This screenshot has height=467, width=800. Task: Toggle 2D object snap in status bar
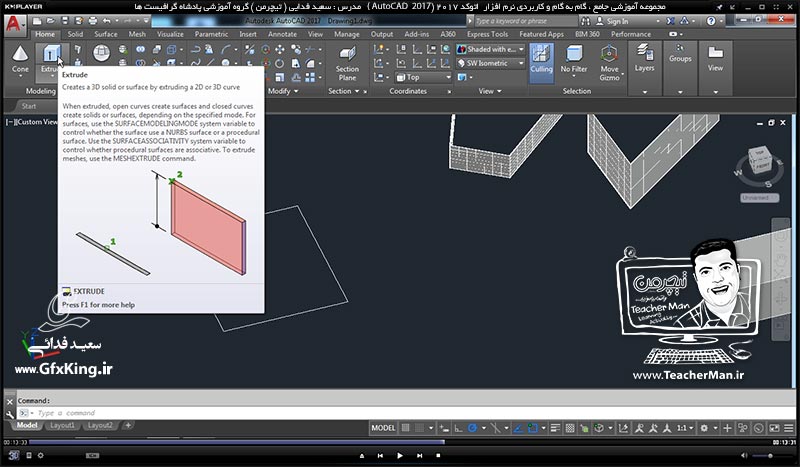pos(533,428)
